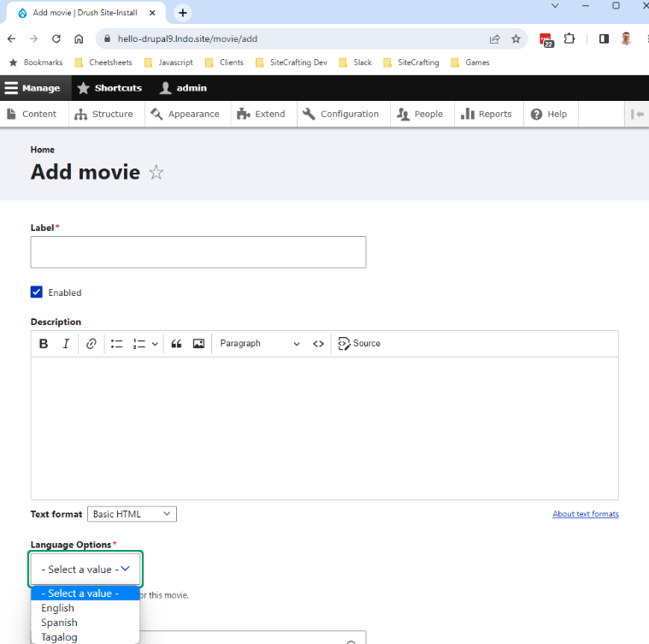649x644 pixels.
Task: Switch editor to Source mode
Action: click(359, 344)
